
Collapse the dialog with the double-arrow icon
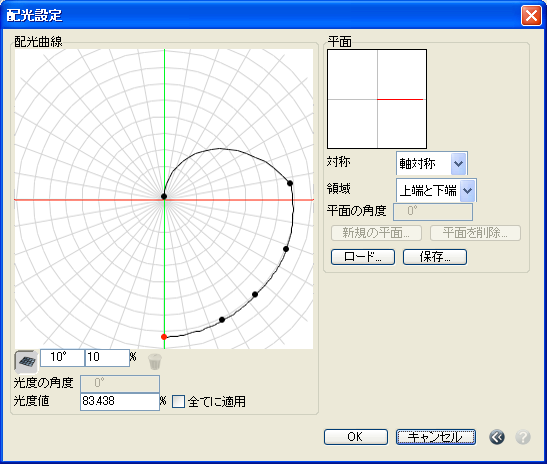pos(497,437)
